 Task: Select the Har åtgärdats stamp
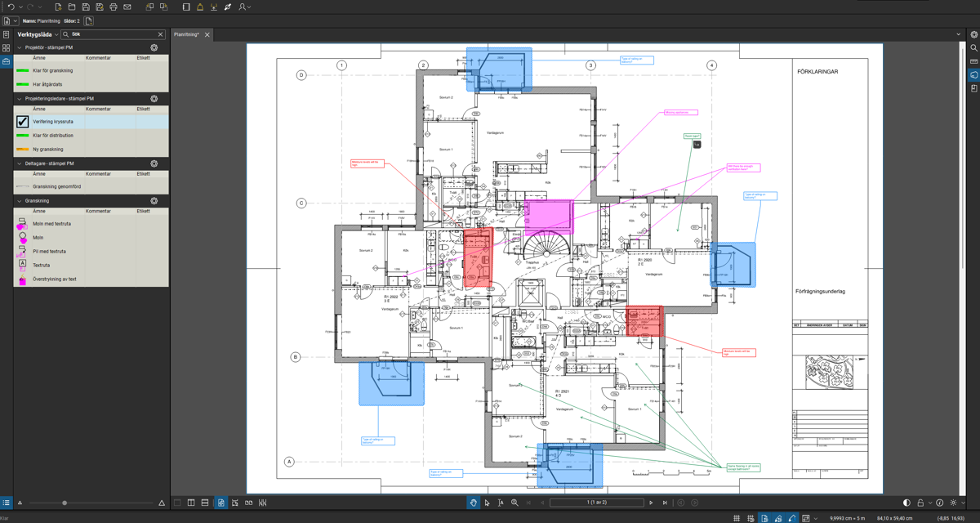click(x=91, y=84)
